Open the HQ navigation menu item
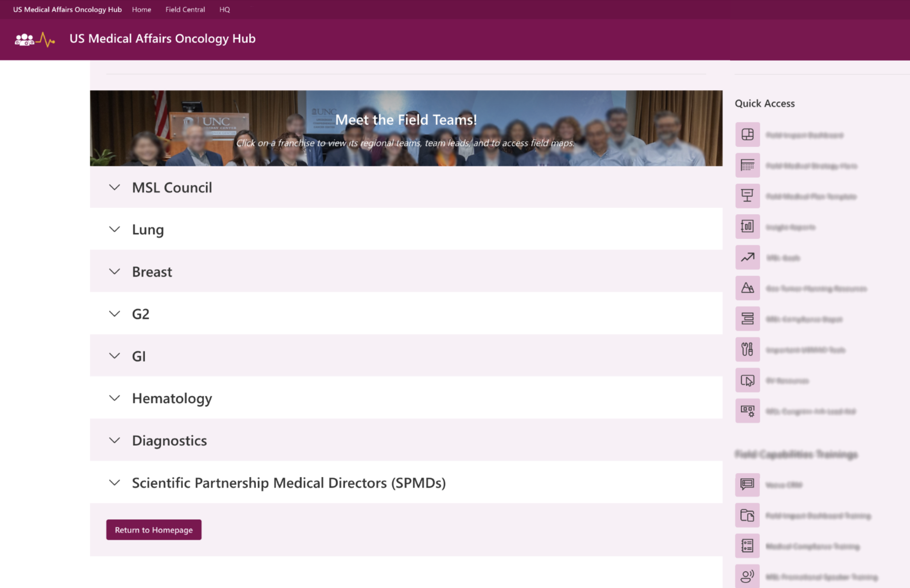This screenshot has height=588, width=910. click(224, 9)
